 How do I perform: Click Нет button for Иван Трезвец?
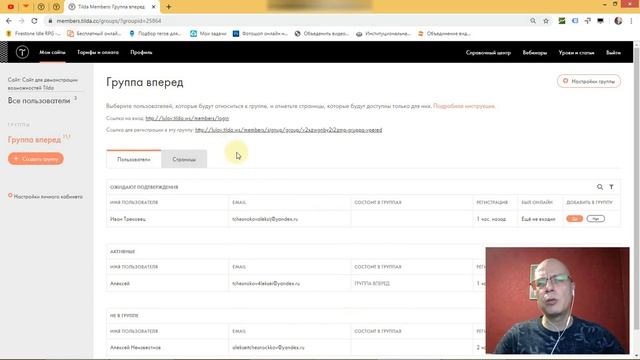(596, 219)
